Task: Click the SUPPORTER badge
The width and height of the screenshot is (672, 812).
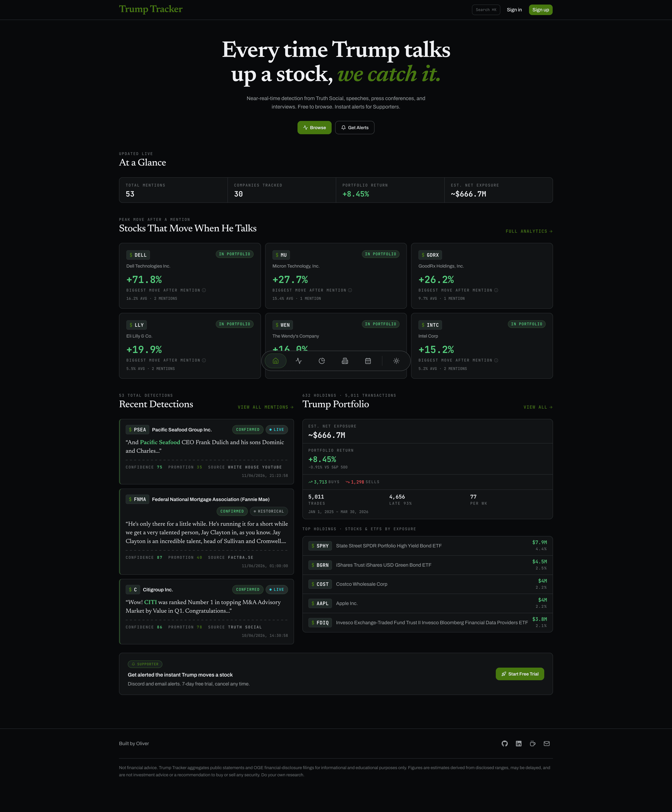Action: (145, 664)
